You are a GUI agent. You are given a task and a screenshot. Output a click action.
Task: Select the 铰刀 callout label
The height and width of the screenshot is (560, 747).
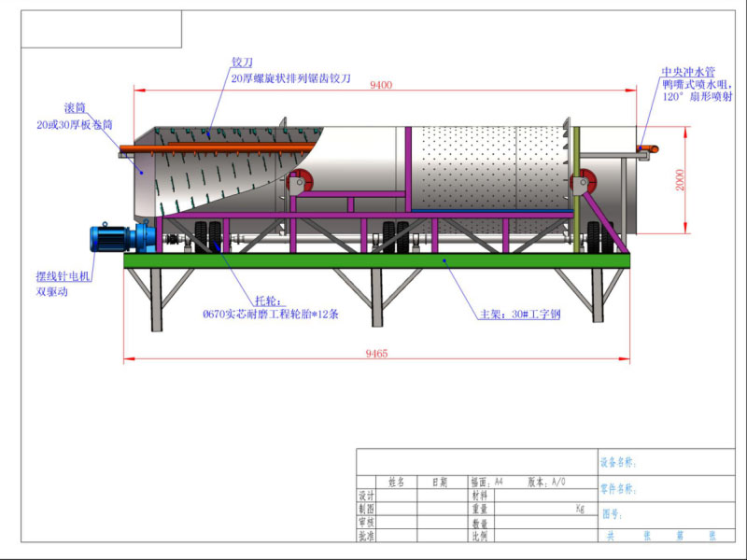(x=242, y=62)
